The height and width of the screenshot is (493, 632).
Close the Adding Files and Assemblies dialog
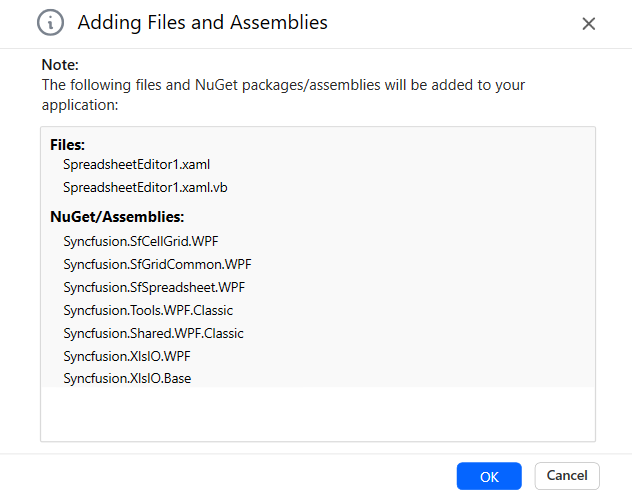click(588, 24)
